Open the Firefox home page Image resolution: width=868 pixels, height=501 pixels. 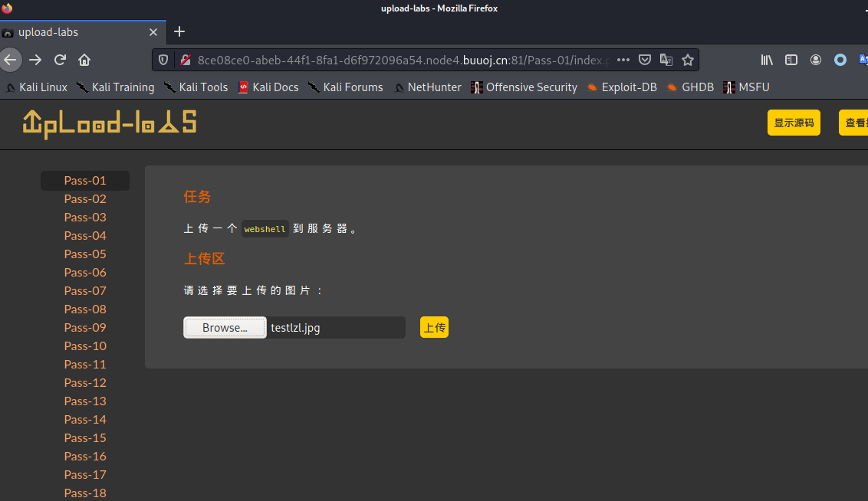pyautogui.click(x=84, y=60)
